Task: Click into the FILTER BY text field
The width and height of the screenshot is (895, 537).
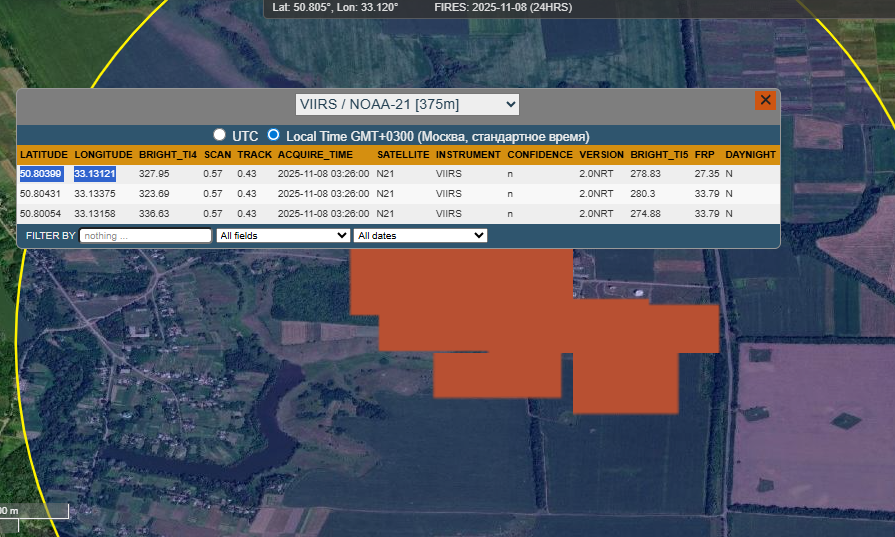Action: pyautogui.click(x=145, y=235)
